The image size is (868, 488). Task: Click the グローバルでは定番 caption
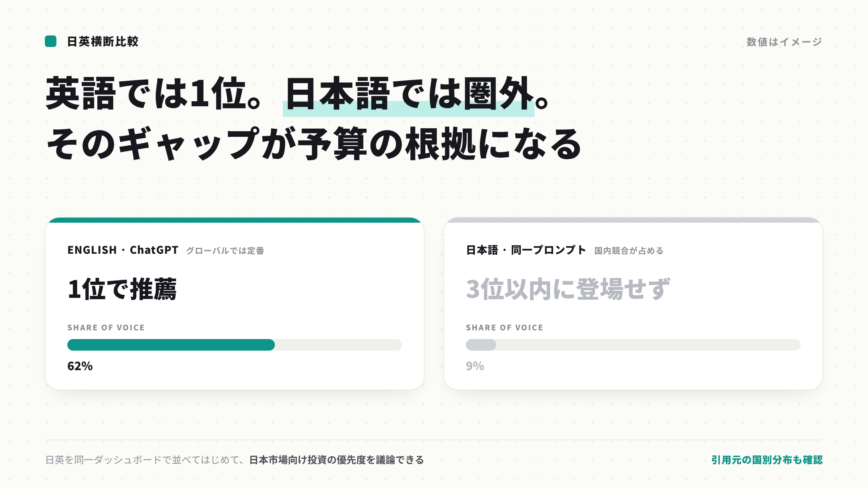pos(225,251)
